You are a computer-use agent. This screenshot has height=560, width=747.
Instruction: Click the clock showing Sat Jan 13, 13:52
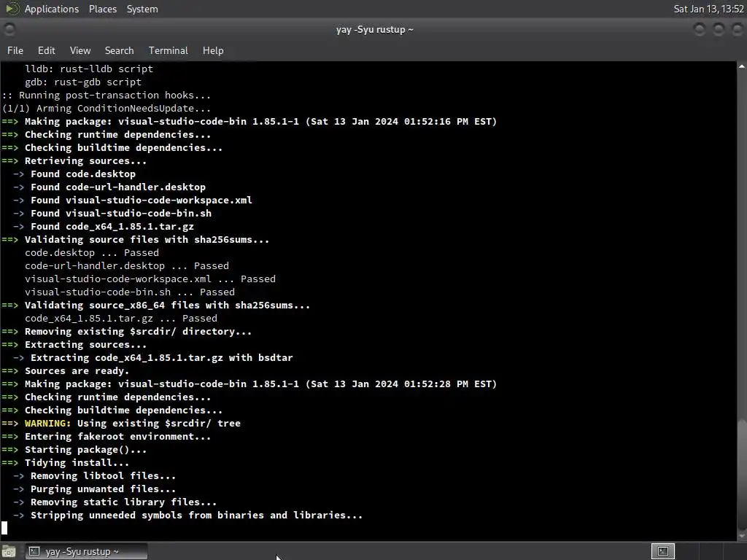click(708, 9)
